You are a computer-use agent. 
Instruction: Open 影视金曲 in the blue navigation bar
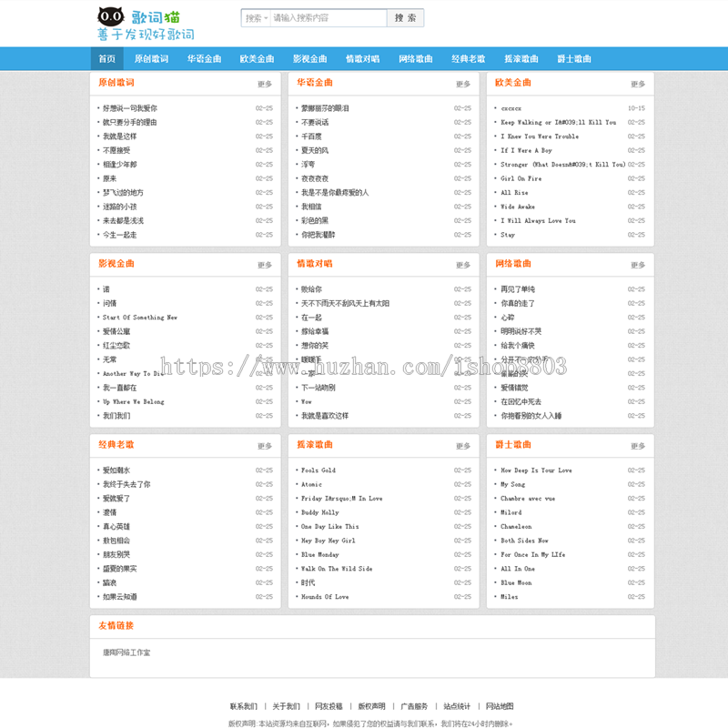tap(309, 59)
